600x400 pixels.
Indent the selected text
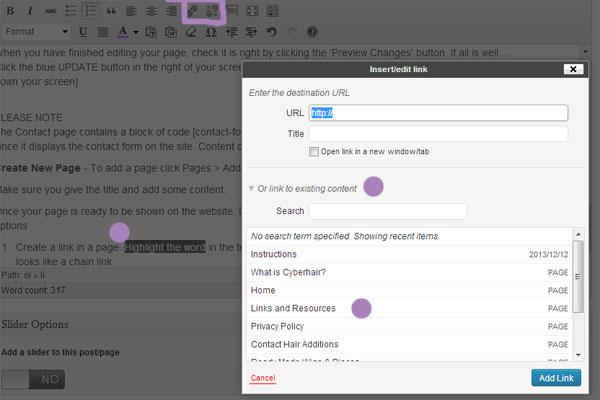(x=251, y=32)
